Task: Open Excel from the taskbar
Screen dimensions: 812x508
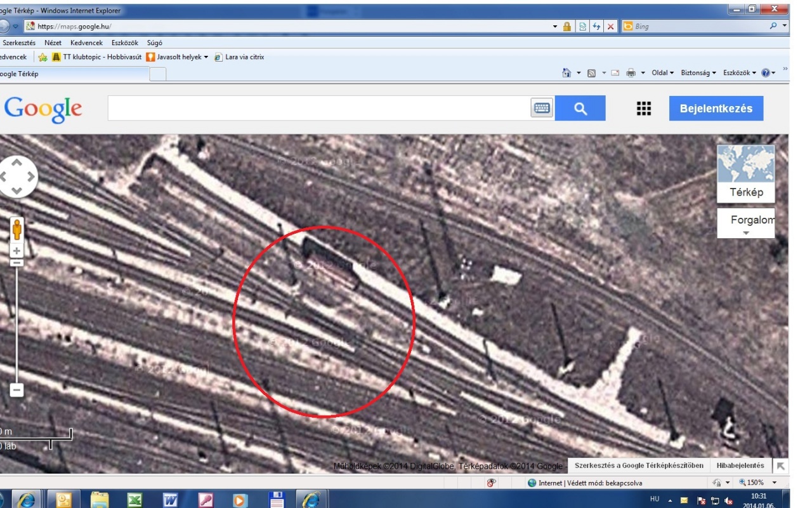Action: (134, 500)
